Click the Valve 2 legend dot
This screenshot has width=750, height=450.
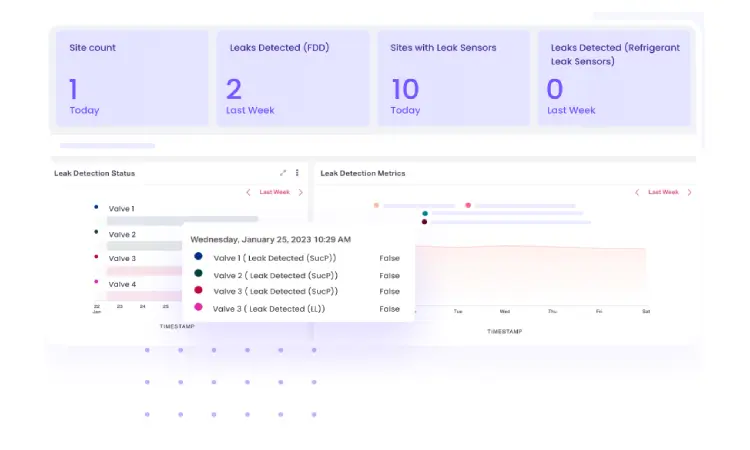pos(96,232)
